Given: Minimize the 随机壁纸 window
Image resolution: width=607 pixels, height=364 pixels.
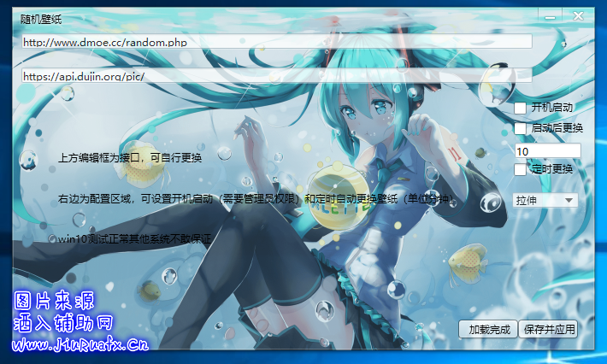Looking at the screenshot, I should [x=550, y=16].
